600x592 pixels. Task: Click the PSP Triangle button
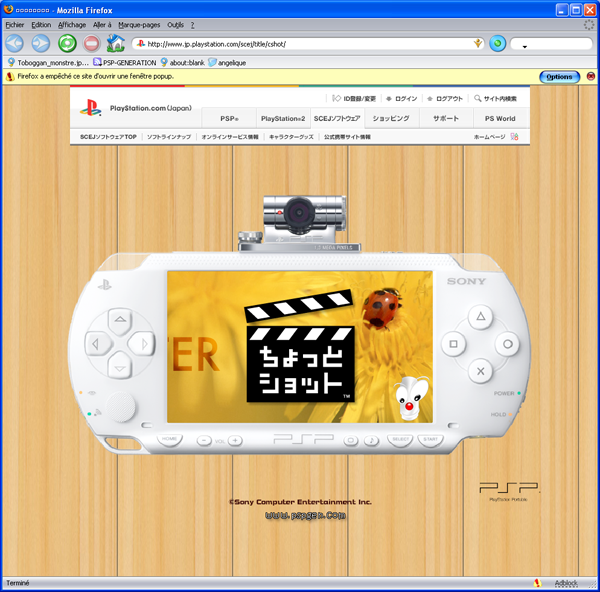coord(481,317)
